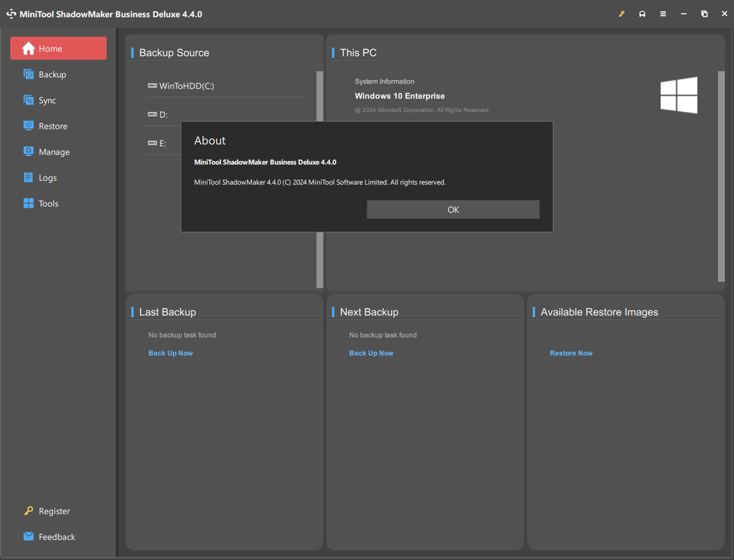Click the System Information label
734x560 pixels.
tap(384, 81)
